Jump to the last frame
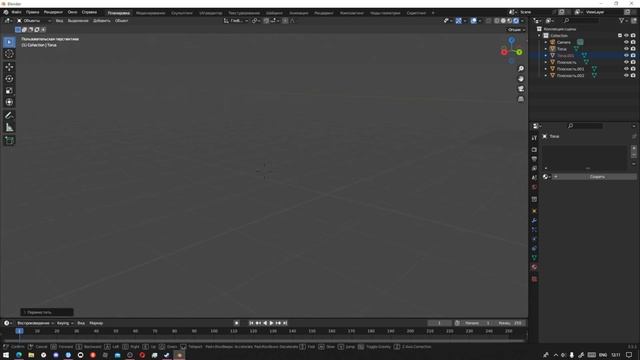This screenshot has width=640, height=360. point(285,323)
